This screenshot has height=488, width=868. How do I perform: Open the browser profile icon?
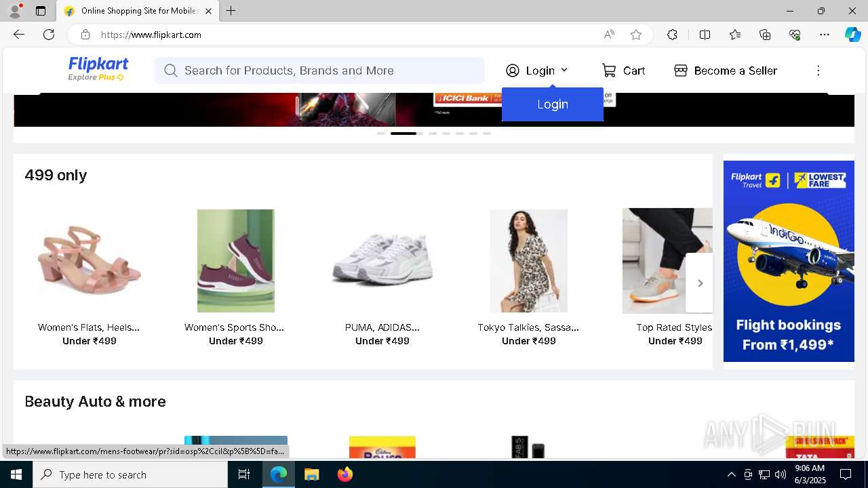14,11
